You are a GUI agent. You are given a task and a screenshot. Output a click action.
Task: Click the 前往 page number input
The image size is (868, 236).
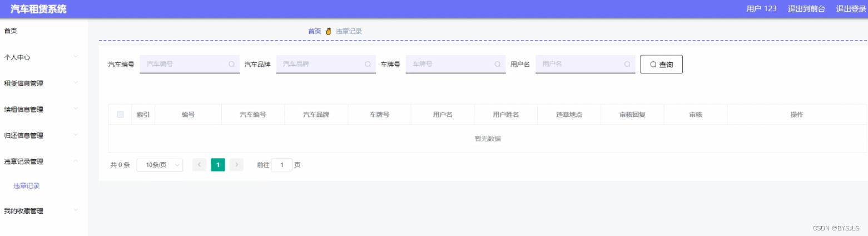(x=282, y=165)
